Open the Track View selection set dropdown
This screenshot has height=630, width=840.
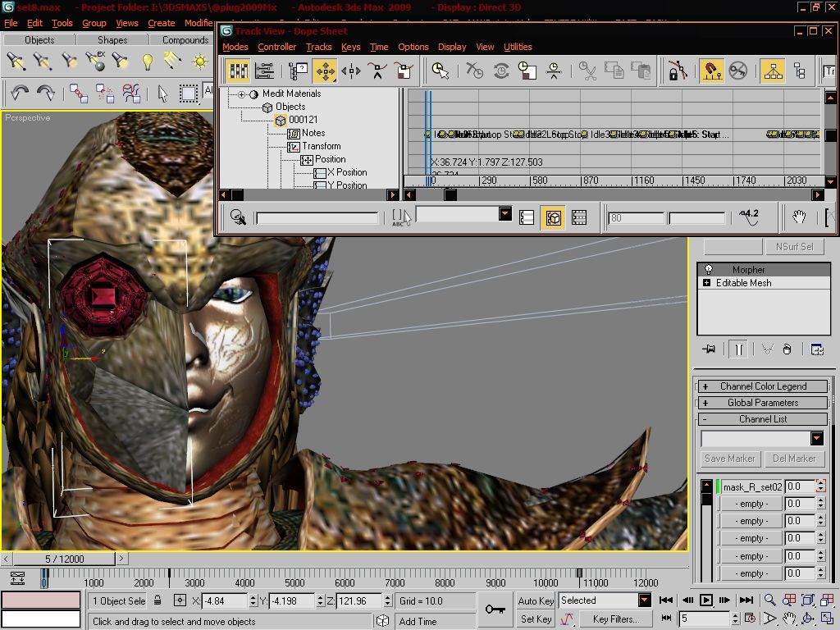pos(504,214)
